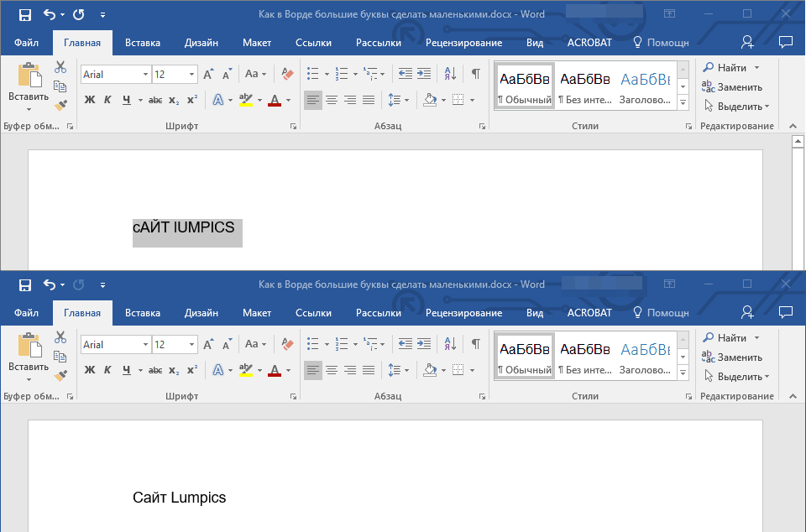This screenshot has height=532, width=806.
Task: Click Increase Indent icon in top ribbon
Action: pos(424,74)
